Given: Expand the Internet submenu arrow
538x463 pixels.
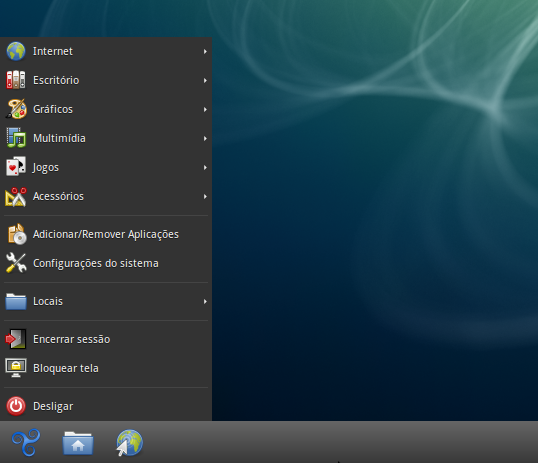Looking at the screenshot, I should [x=205, y=51].
